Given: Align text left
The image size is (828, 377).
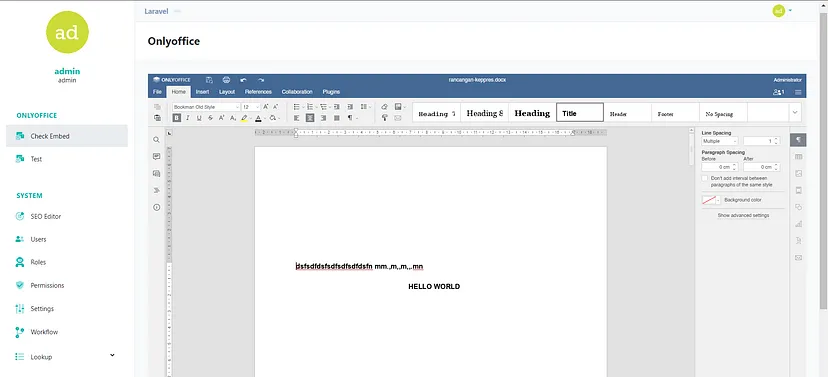Looking at the screenshot, I should tap(297, 118).
